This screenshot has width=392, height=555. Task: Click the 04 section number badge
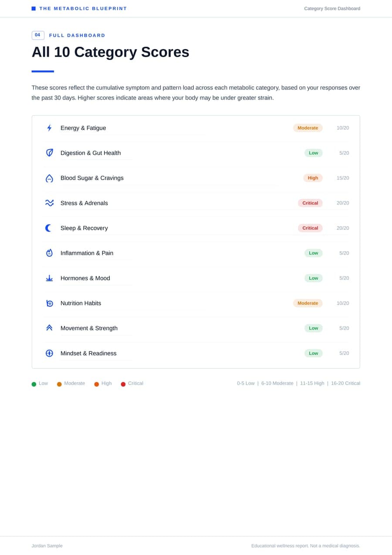[38, 35]
